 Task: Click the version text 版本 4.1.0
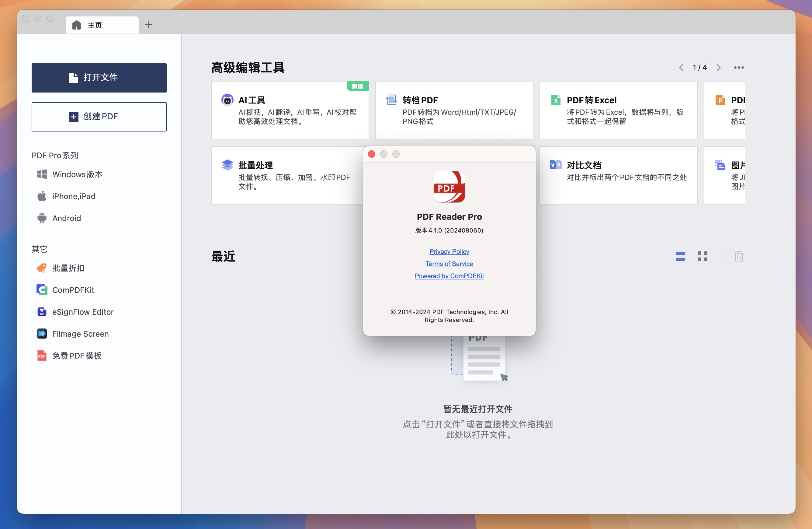(449, 230)
